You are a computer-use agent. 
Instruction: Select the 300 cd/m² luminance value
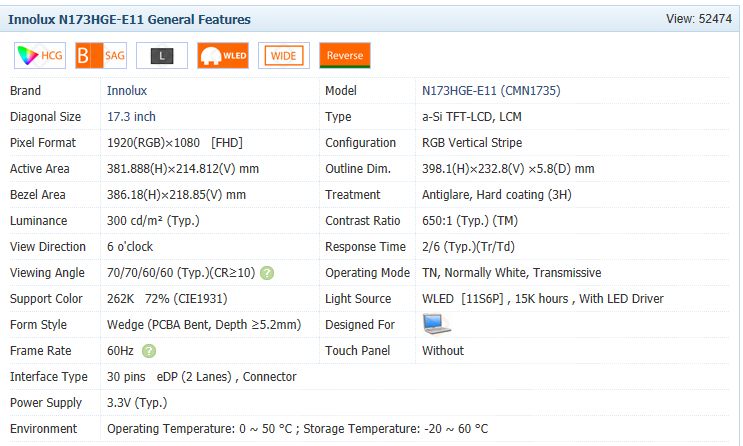click(x=153, y=221)
